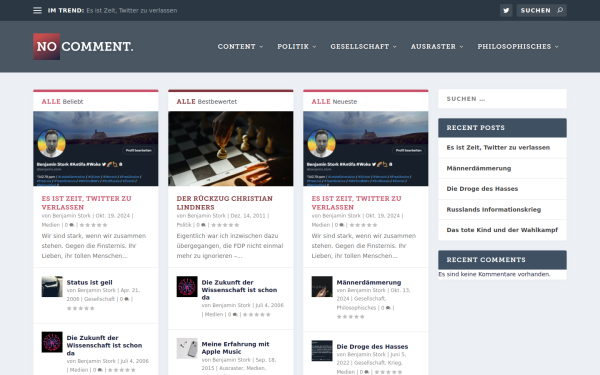Click Gesellschaft category under Status ist geil
Image resolution: width=600 pixels, height=375 pixels.
point(99,299)
